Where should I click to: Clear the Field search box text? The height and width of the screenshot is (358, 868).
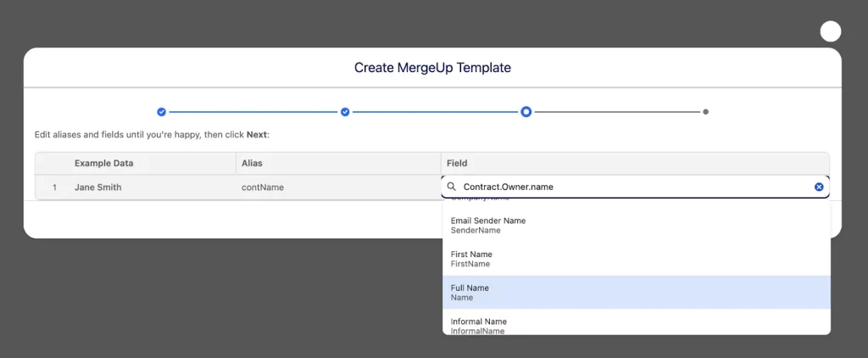click(819, 187)
